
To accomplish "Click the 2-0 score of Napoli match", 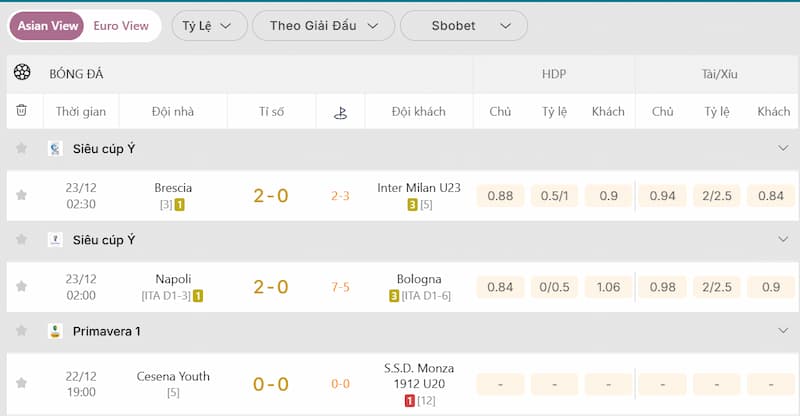I will pyautogui.click(x=270, y=288).
